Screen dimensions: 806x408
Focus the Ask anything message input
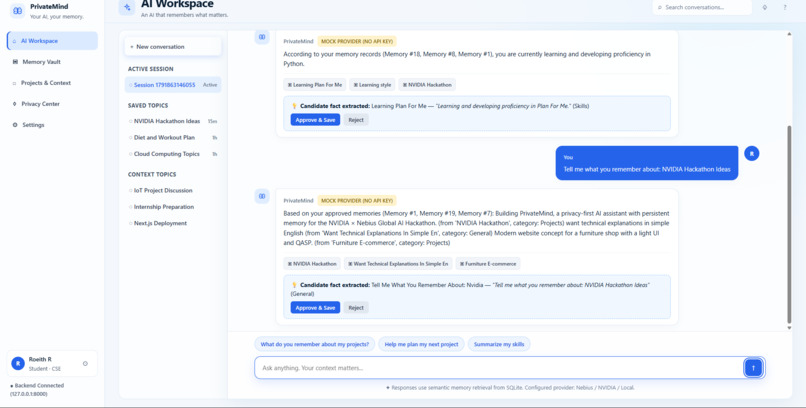[x=499, y=368]
